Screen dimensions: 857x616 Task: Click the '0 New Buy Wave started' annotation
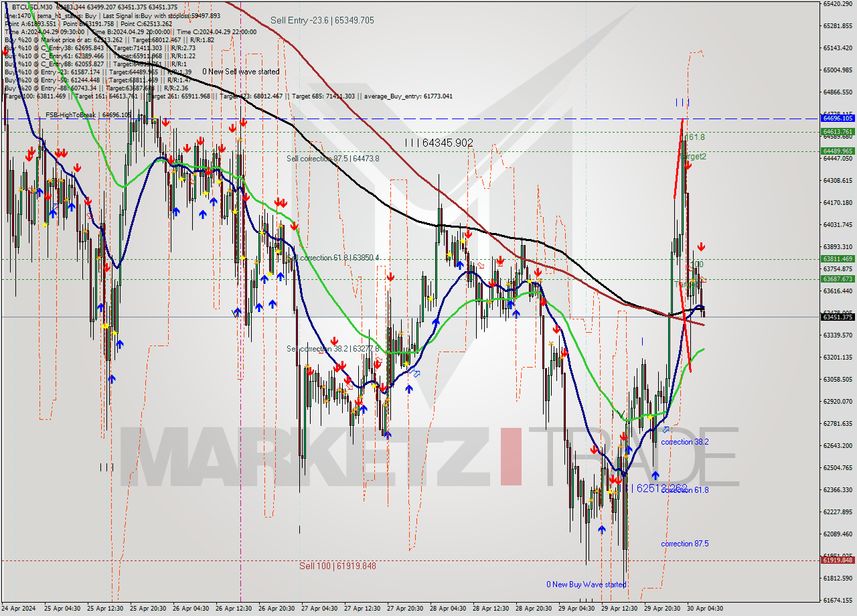coord(586,585)
